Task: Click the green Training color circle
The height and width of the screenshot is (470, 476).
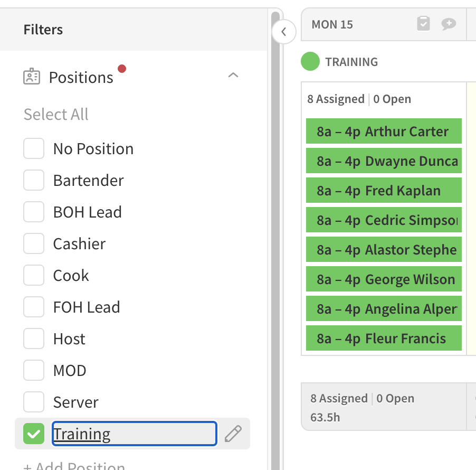Action: click(x=311, y=62)
